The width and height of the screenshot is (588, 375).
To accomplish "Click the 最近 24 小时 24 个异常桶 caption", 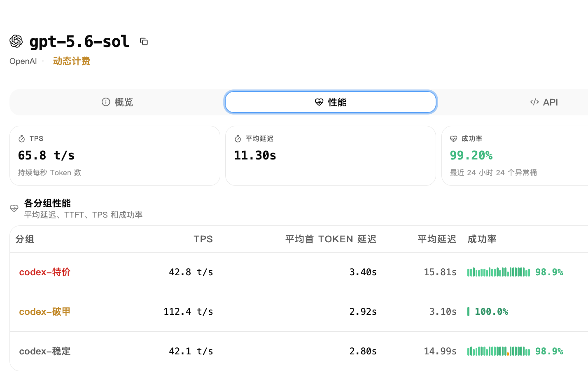I will (493, 173).
